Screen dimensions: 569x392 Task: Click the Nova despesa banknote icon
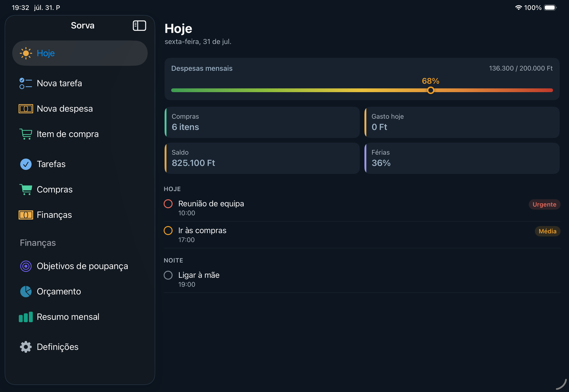click(26, 109)
